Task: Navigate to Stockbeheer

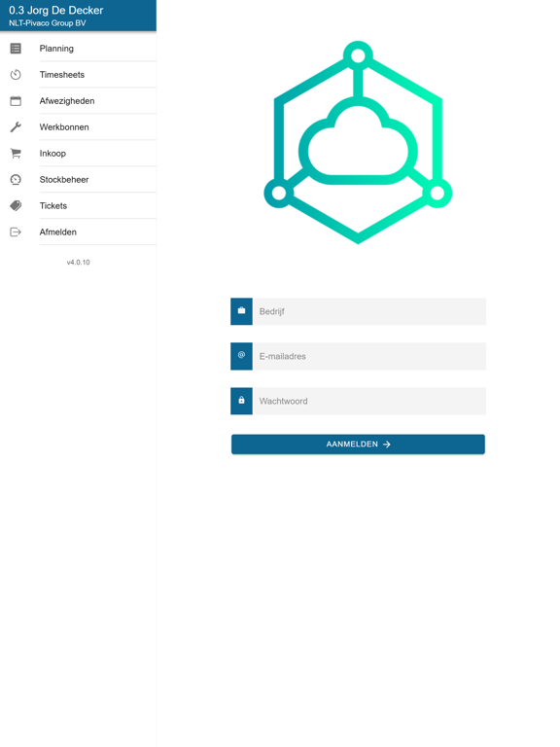Action: coord(78,179)
